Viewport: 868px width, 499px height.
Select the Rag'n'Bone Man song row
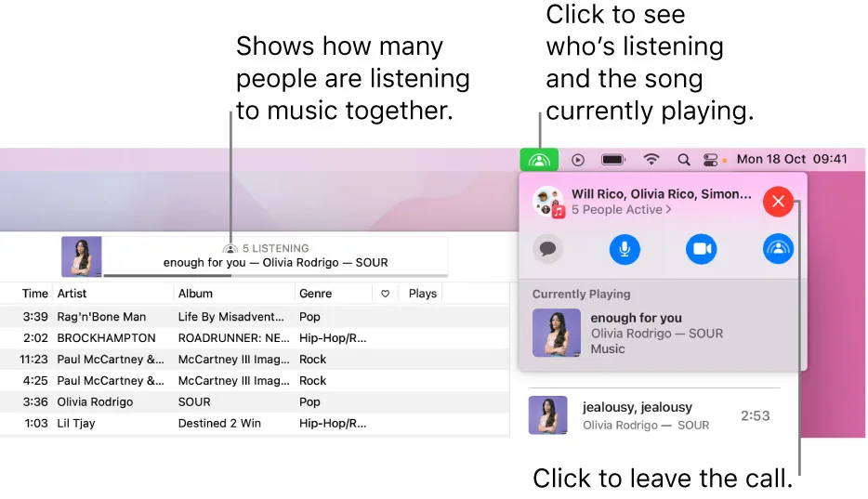255,317
